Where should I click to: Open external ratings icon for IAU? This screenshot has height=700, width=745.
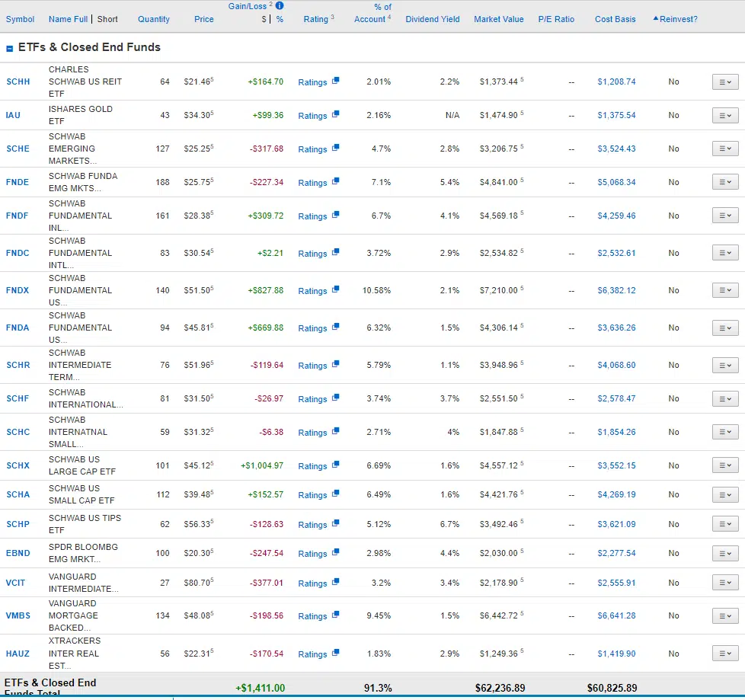[x=335, y=114]
